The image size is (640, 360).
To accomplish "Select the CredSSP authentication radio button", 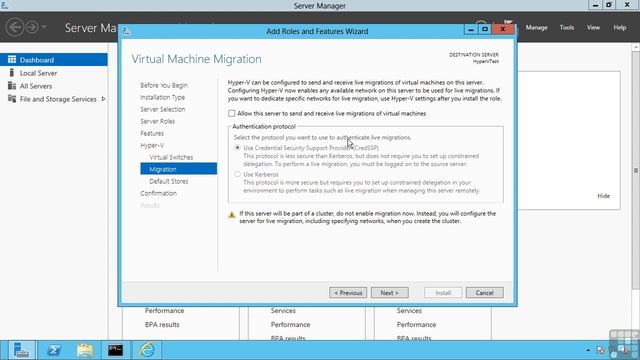I will click(238, 148).
